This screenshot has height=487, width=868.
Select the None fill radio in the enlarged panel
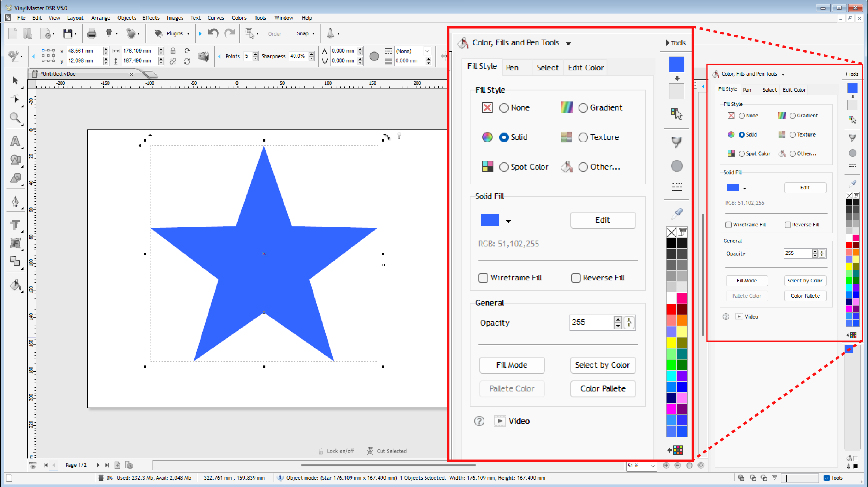tap(504, 108)
